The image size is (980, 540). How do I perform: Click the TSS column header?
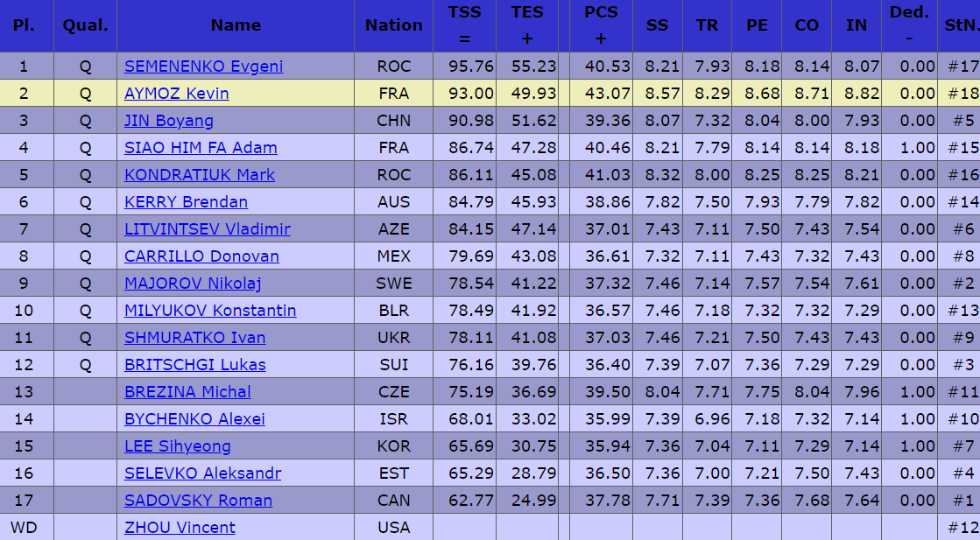[464, 25]
